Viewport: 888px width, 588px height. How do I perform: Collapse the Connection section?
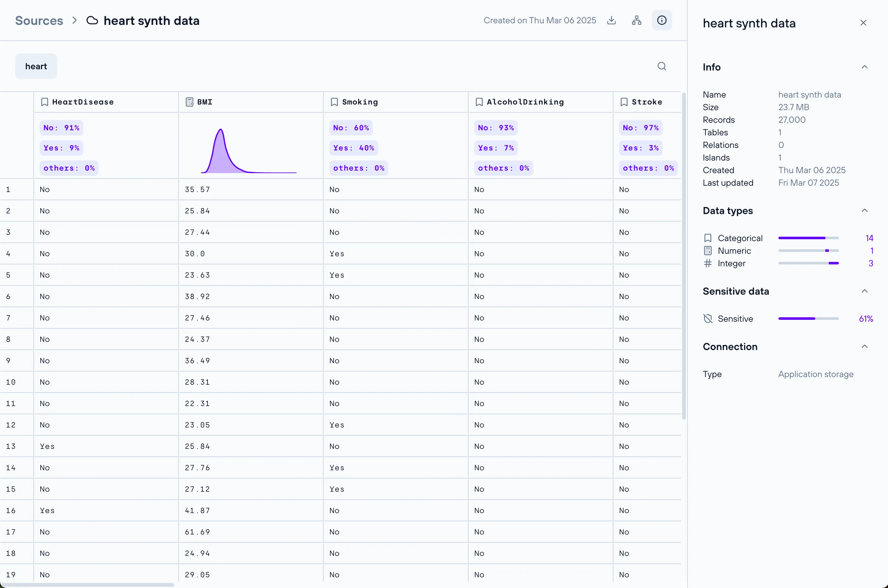[x=864, y=347]
